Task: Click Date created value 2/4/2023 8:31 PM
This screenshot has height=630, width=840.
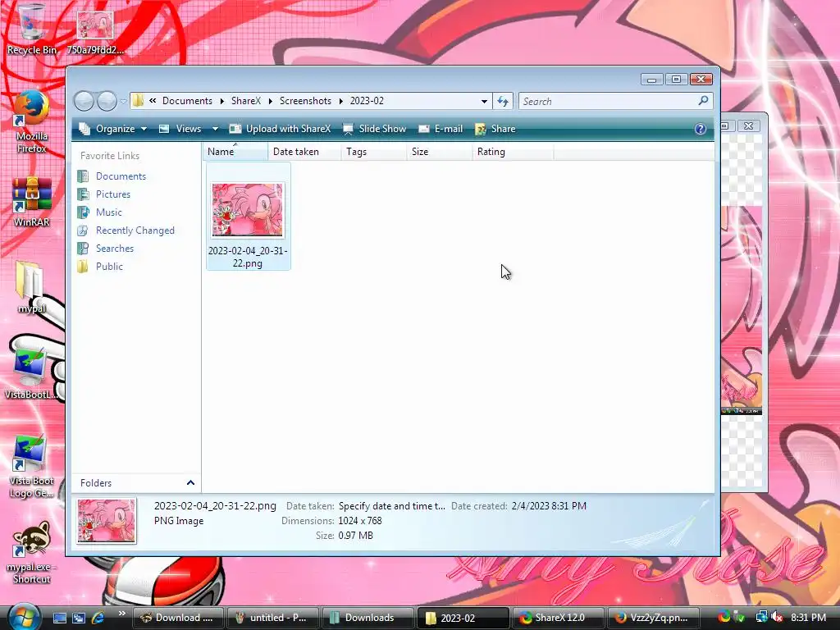Action: pyautogui.click(x=549, y=505)
